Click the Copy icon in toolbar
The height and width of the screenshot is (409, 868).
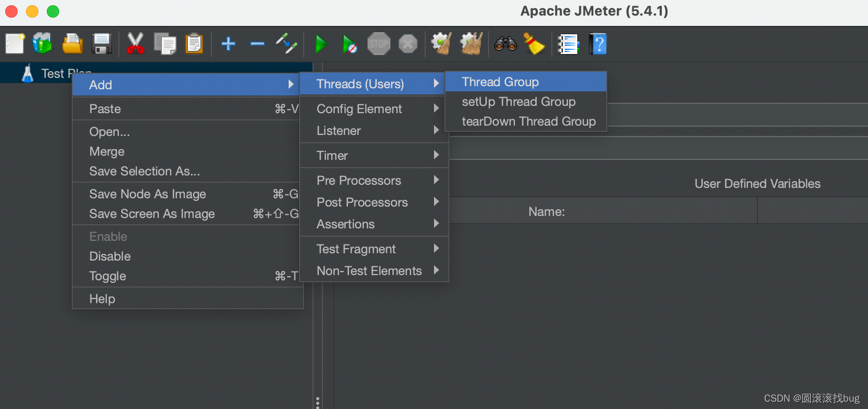point(165,44)
